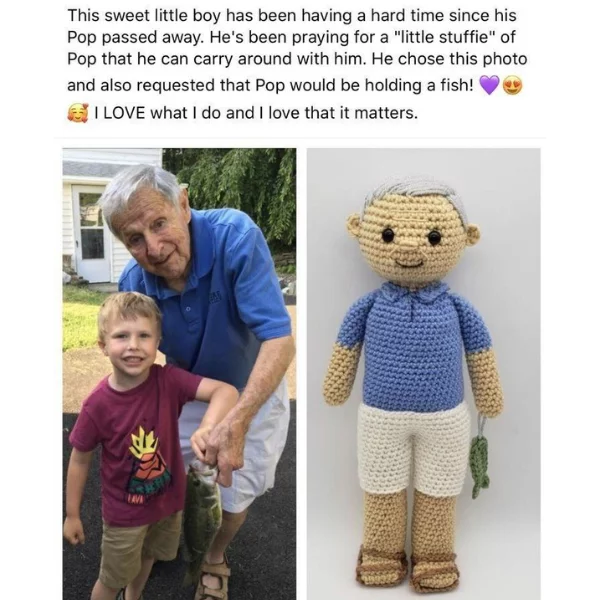600x600 pixels.
Task: Click the doll's brown sandals
Action: point(406,566)
